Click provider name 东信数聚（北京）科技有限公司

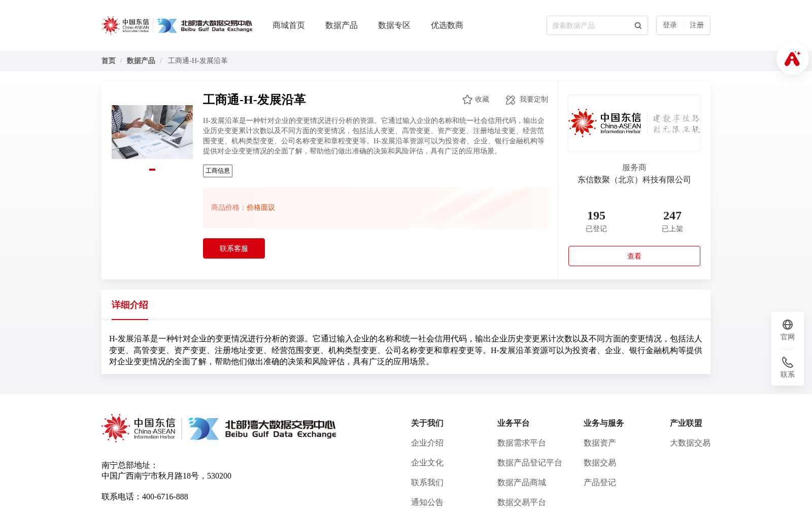(x=634, y=180)
